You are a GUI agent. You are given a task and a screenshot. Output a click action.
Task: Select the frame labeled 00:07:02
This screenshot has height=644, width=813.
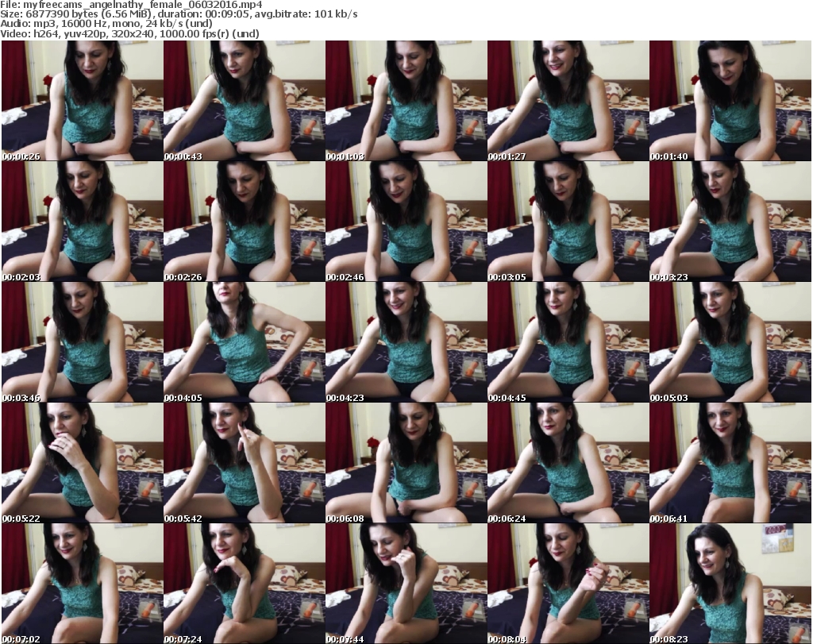pyautogui.click(x=82, y=584)
